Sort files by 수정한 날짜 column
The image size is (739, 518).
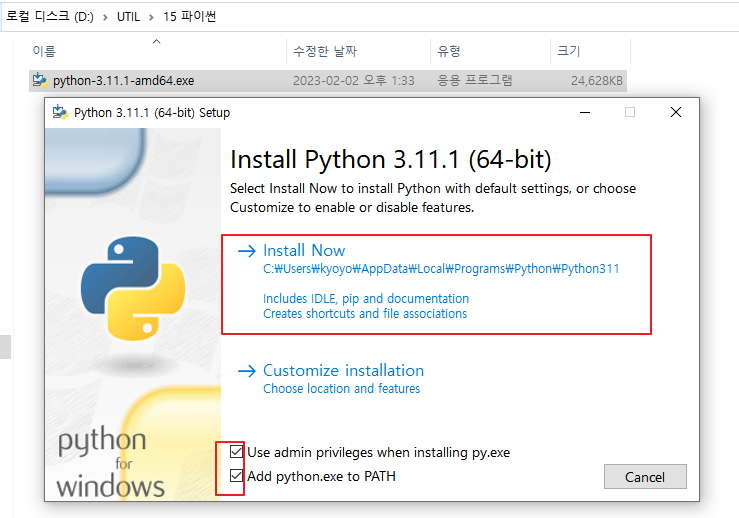coord(325,51)
